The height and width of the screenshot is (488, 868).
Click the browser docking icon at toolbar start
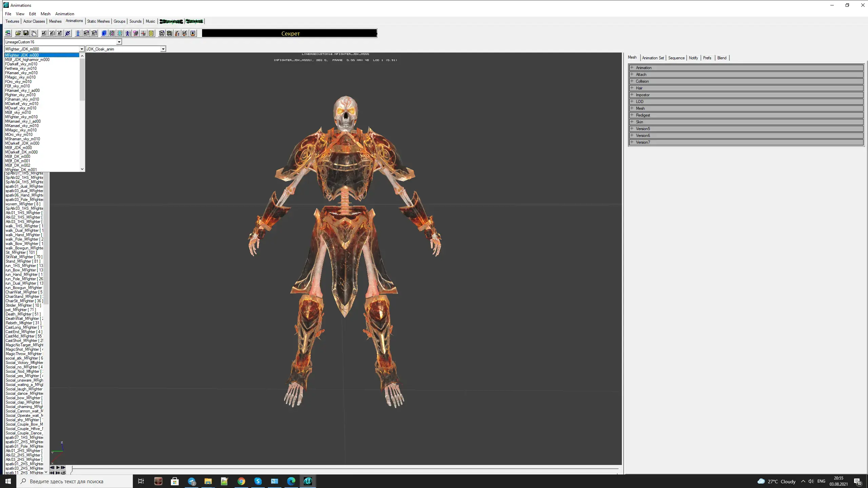(x=8, y=33)
